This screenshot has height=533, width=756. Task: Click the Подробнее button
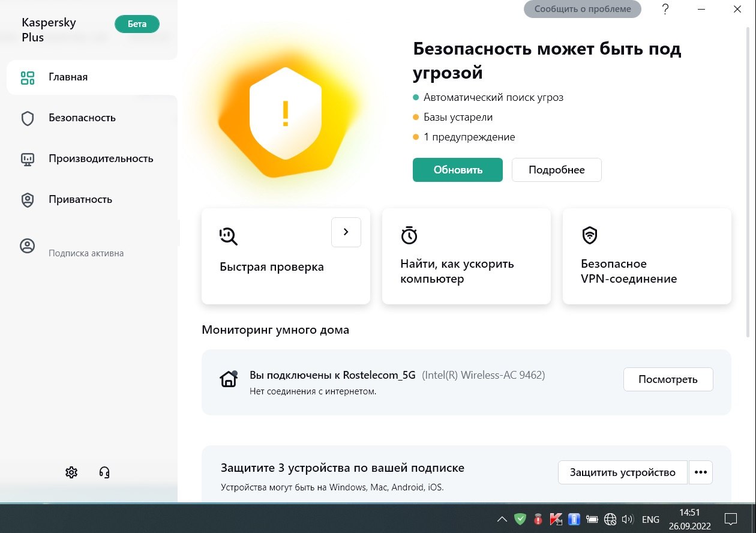(557, 170)
